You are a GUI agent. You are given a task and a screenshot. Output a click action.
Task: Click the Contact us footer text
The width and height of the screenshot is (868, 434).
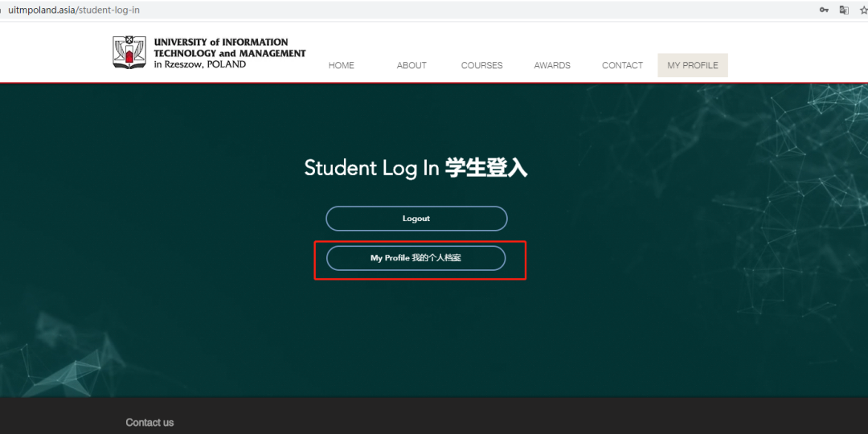(x=149, y=423)
